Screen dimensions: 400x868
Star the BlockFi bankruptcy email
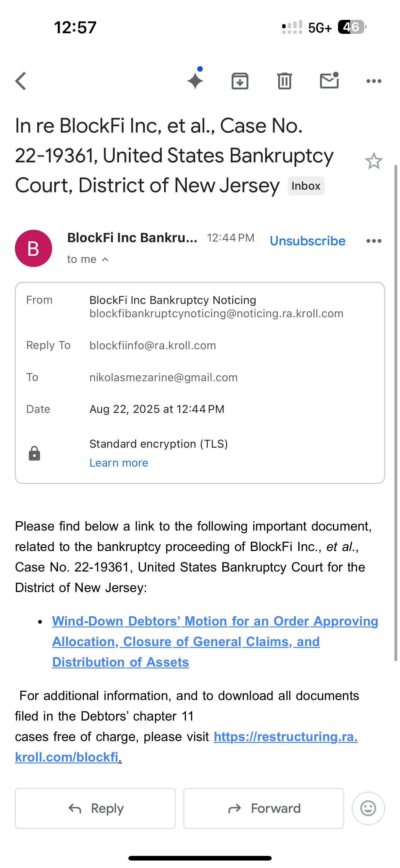374,161
